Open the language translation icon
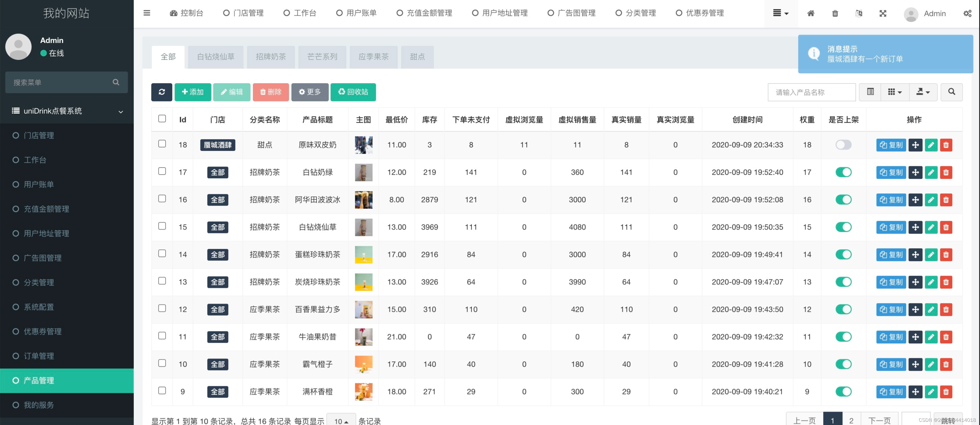This screenshot has height=425, width=980. point(859,13)
